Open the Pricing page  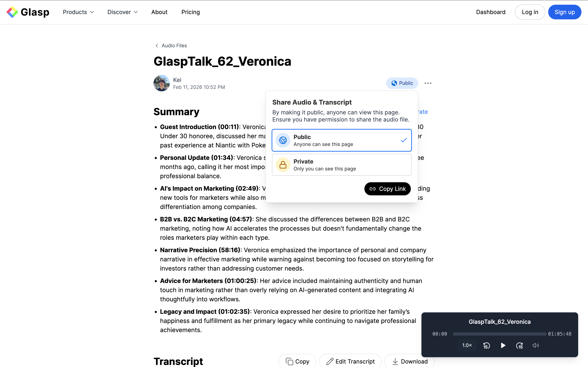pos(190,12)
